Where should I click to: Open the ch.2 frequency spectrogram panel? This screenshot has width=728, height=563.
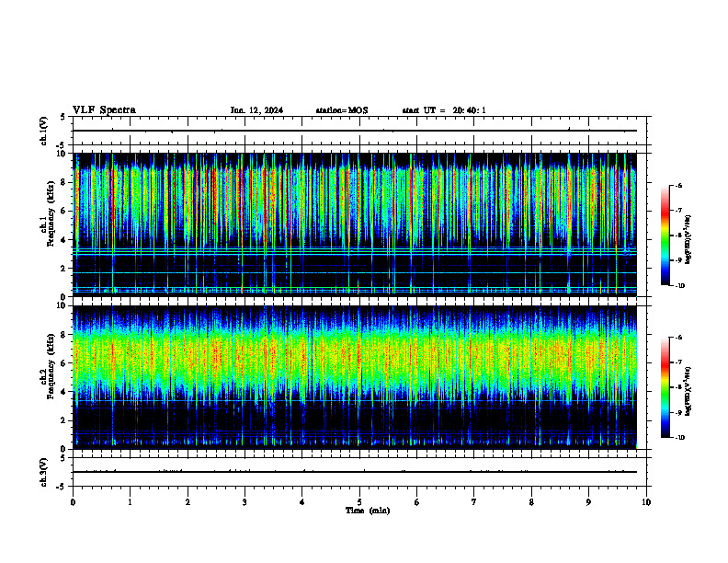[x=355, y=377]
